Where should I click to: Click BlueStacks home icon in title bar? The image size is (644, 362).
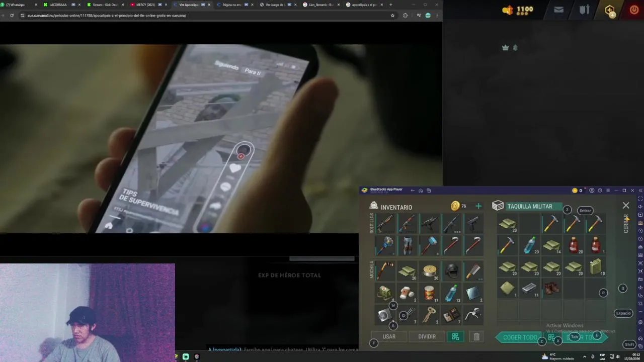coord(421,191)
